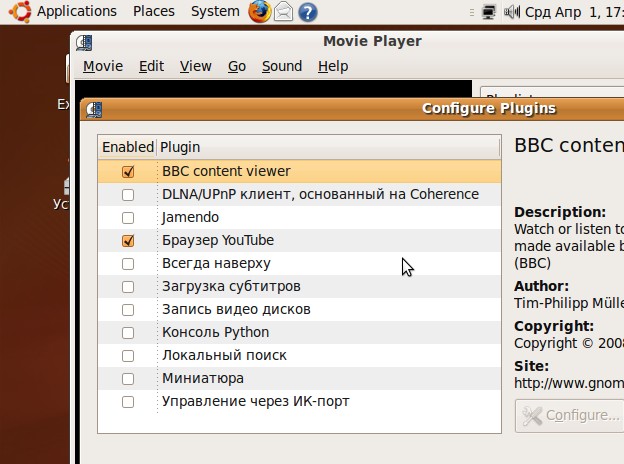Select the BBC content viewer row
Screen dimensions: 624x464
pyautogui.click(x=299, y=172)
